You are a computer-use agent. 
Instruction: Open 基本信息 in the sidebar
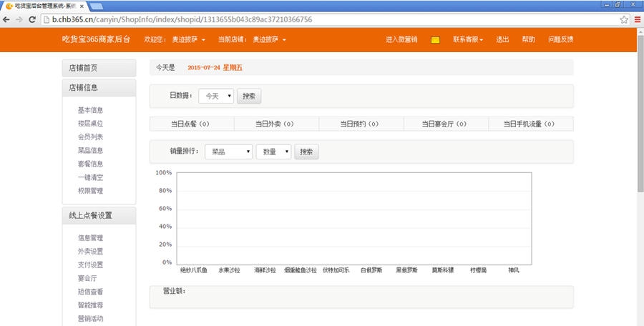pos(90,110)
